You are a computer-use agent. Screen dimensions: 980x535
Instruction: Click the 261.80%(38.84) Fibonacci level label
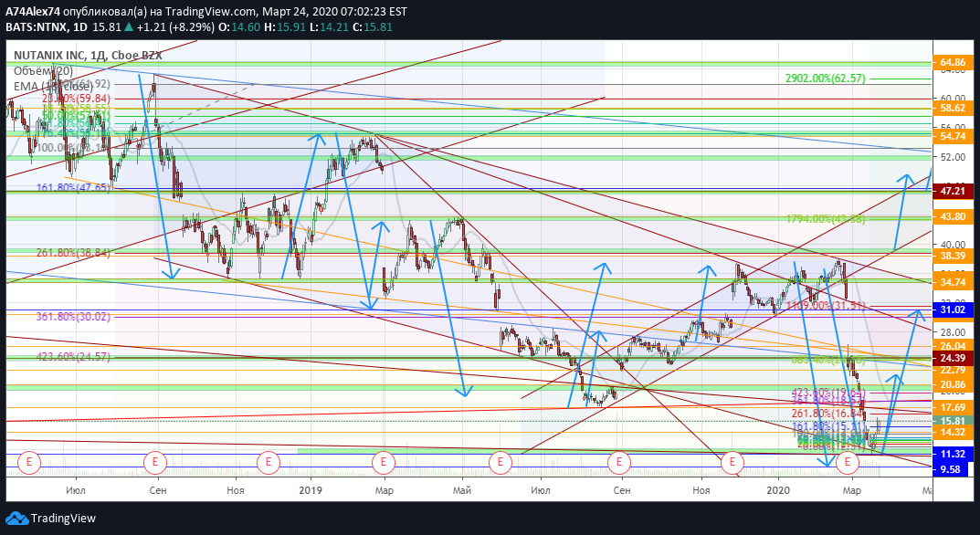coord(73,253)
